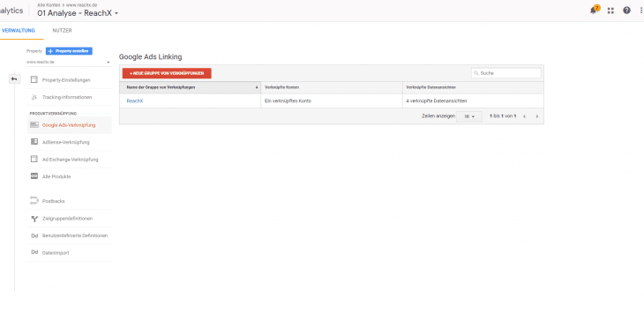Click the back arrow button in sidebar

pyautogui.click(x=14, y=78)
